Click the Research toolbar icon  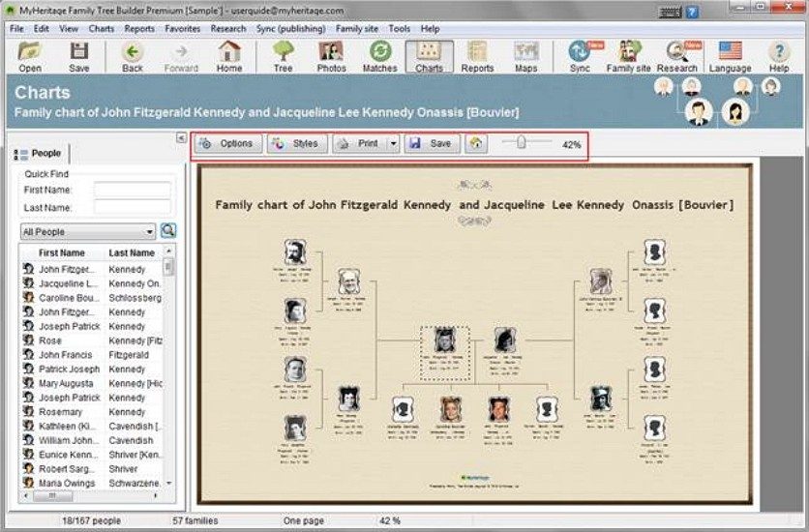(x=677, y=57)
